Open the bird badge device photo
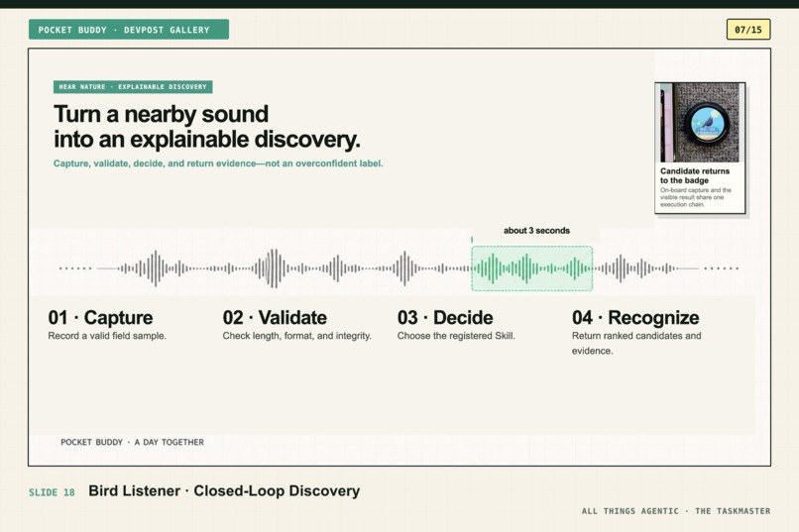 pos(700,122)
